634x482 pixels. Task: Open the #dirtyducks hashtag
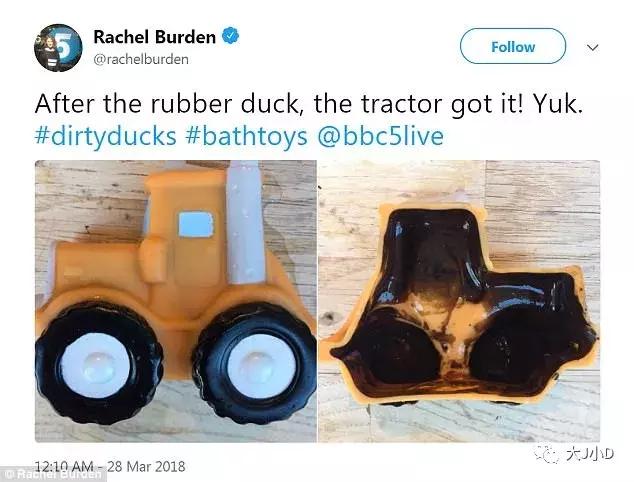[106, 136]
